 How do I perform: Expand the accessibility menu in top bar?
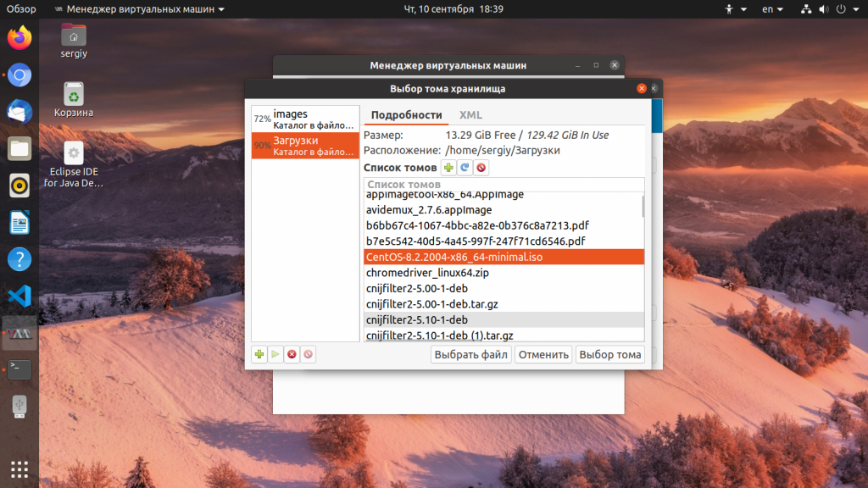pos(735,9)
